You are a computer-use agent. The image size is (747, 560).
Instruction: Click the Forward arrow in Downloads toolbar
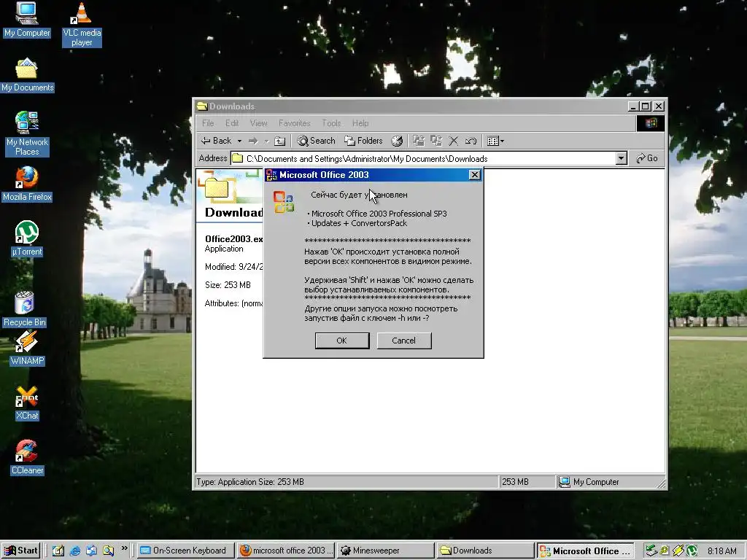tap(253, 141)
